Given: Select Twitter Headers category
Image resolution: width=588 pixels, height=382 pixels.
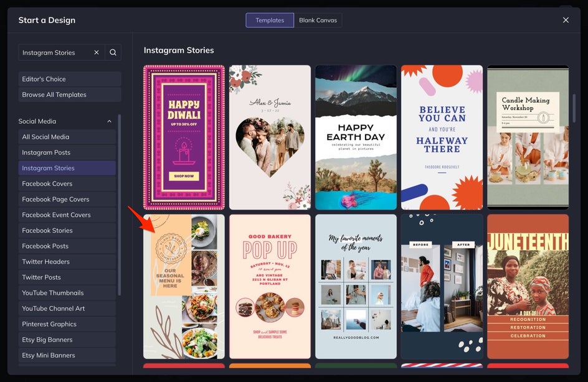Looking at the screenshot, I should [x=67, y=262].
